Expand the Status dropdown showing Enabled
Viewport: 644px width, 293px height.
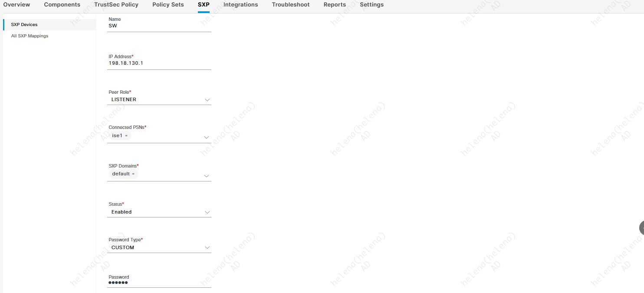(x=207, y=212)
